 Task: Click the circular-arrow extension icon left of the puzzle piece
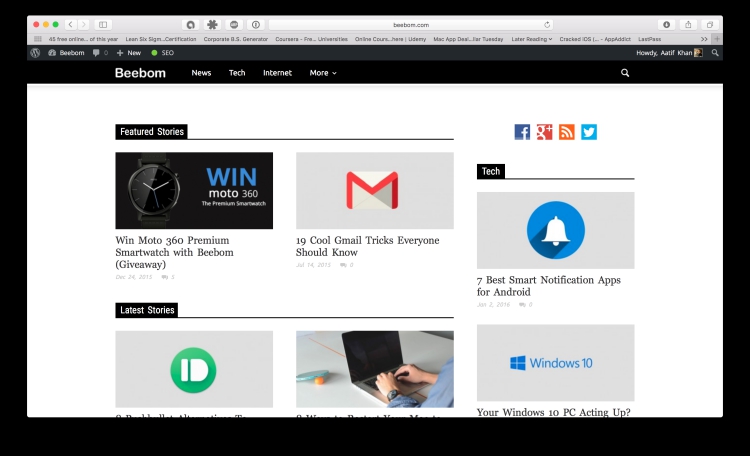tap(190, 24)
